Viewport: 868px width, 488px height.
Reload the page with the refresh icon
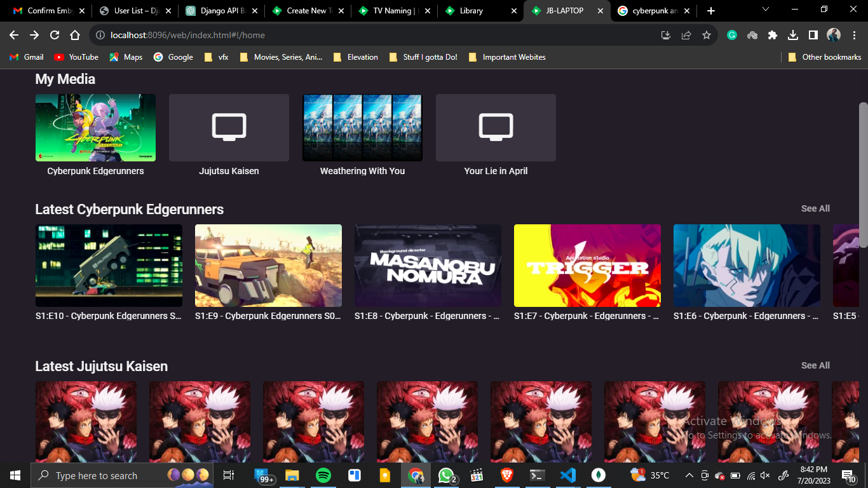click(x=55, y=36)
